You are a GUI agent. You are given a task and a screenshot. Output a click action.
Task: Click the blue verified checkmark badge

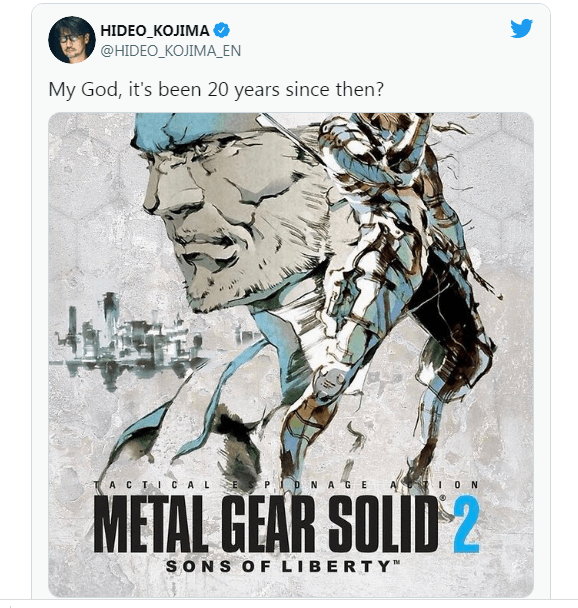click(x=222, y=30)
